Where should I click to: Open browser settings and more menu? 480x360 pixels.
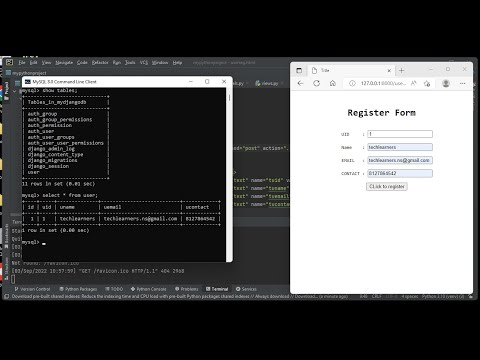(x=462, y=83)
